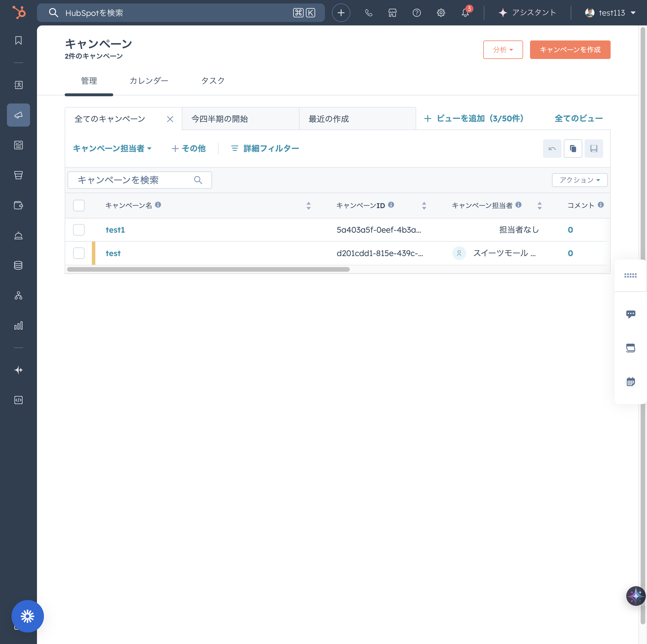Viewport: 647px width, 644px height.
Task: Click the horizontal table scrollbar
Action: pos(208,269)
